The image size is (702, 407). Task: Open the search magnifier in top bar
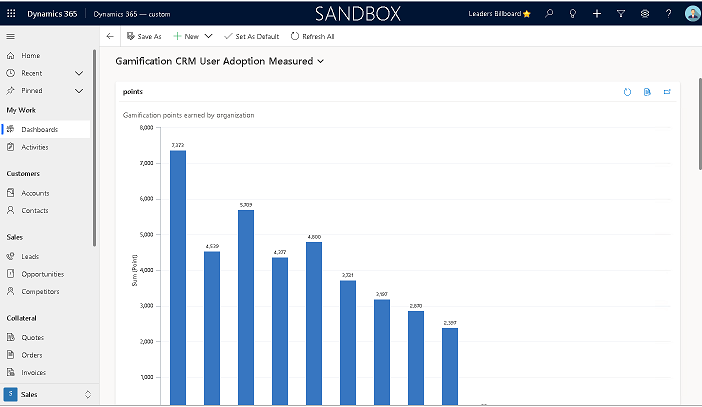point(549,13)
